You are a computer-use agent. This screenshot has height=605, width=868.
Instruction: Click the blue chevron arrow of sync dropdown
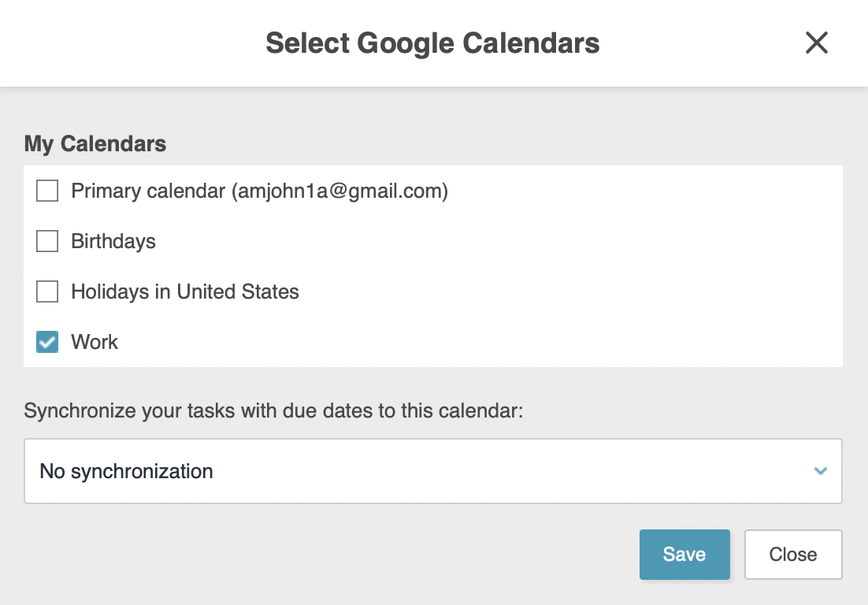[821, 471]
